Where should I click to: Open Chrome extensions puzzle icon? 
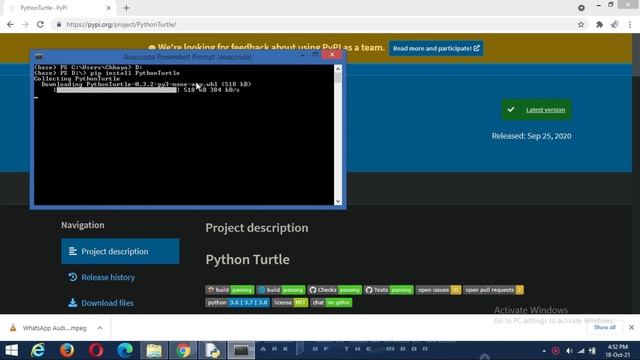click(x=599, y=24)
